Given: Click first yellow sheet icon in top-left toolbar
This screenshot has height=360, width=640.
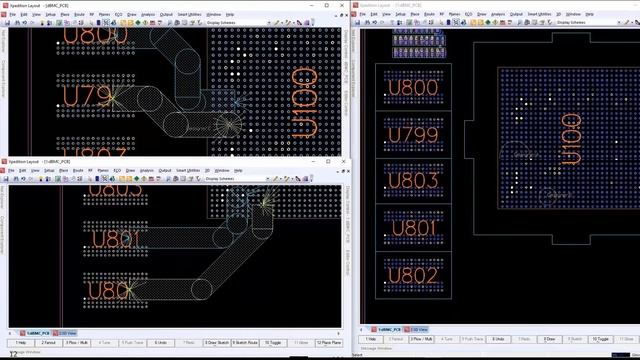Looking at the screenshot, I should (x=122, y=22).
